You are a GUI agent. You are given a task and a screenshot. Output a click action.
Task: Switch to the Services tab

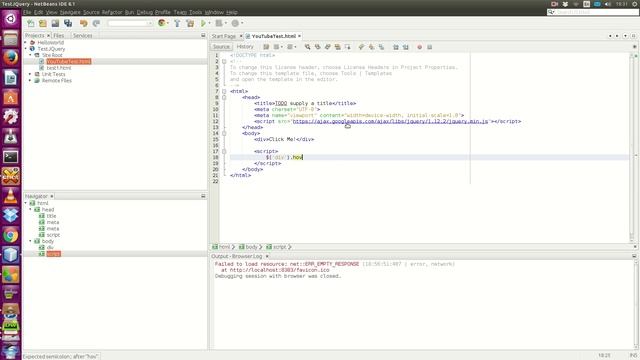[82, 36]
